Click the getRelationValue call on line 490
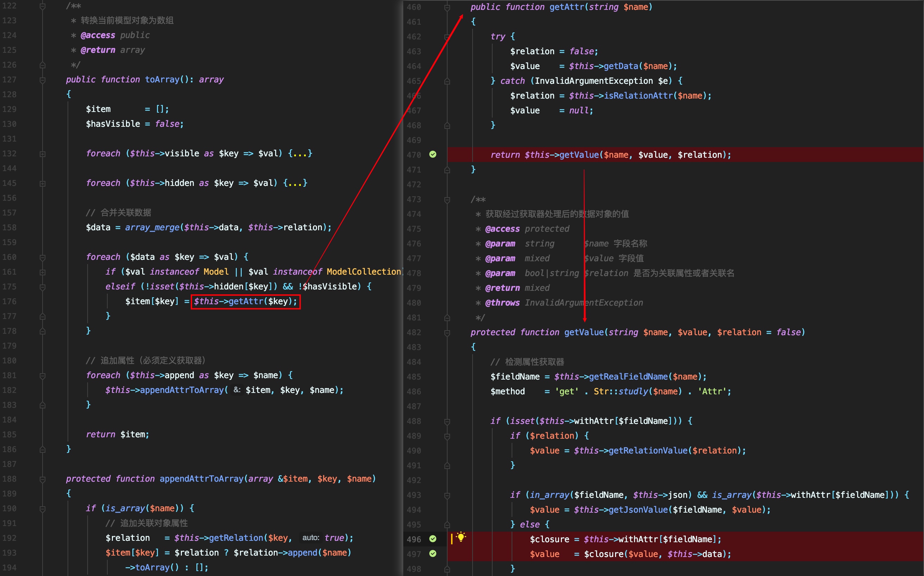Image resolution: width=924 pixels, height=576 pixels. pos(648,450)
